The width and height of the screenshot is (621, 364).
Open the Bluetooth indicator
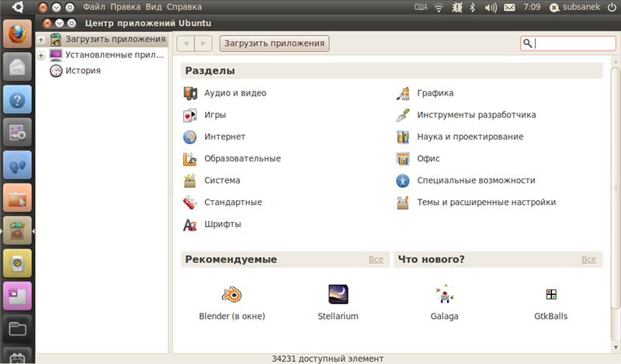[x=472, y=7]
